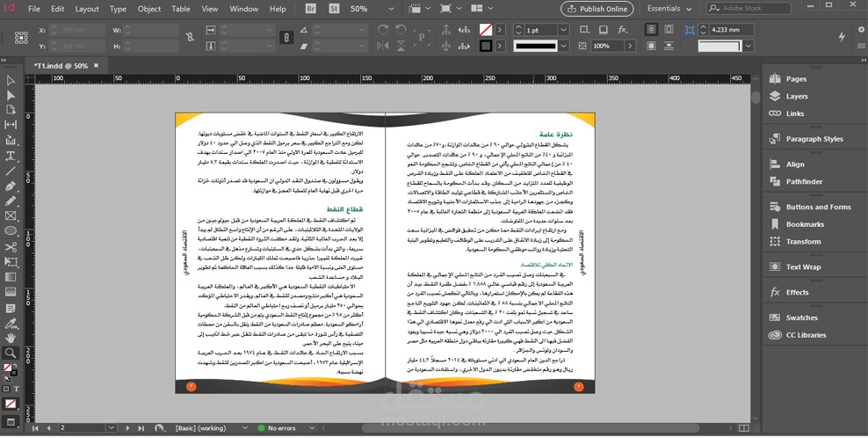This screenshot has height=438, width=868.
Task: Toggle Jump Object text wrap button
Action: tap(669, 46)
